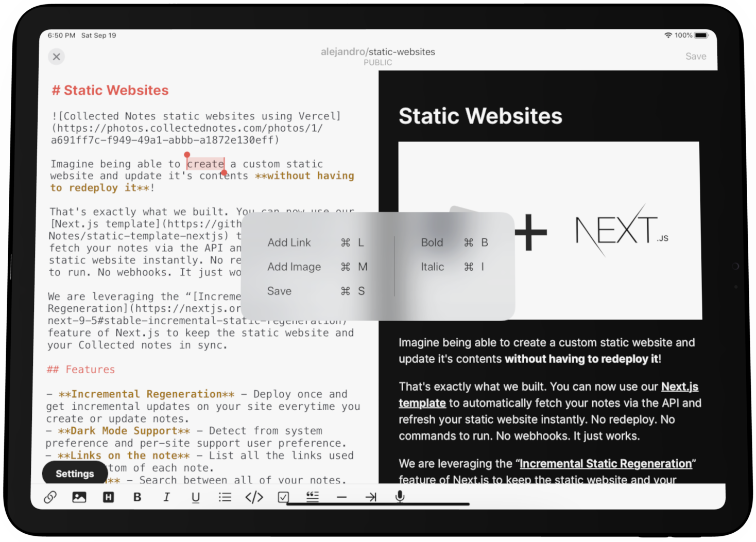Toggle italic with the toolbar I icon
This screenshot has width=756, height=542.
pyautogui.click(x=166, y=497)
